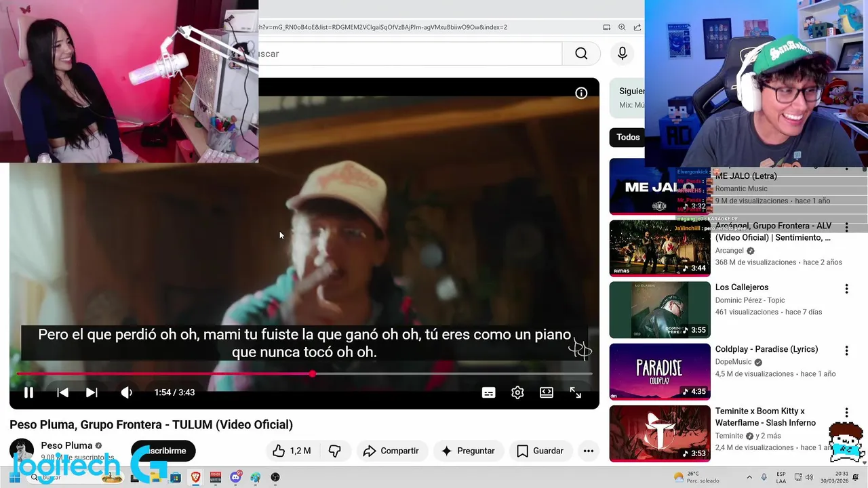The height and width of the screenshot is (488, 868).
Task: Switch to theater mode view
Action: (x=547, y=392)
